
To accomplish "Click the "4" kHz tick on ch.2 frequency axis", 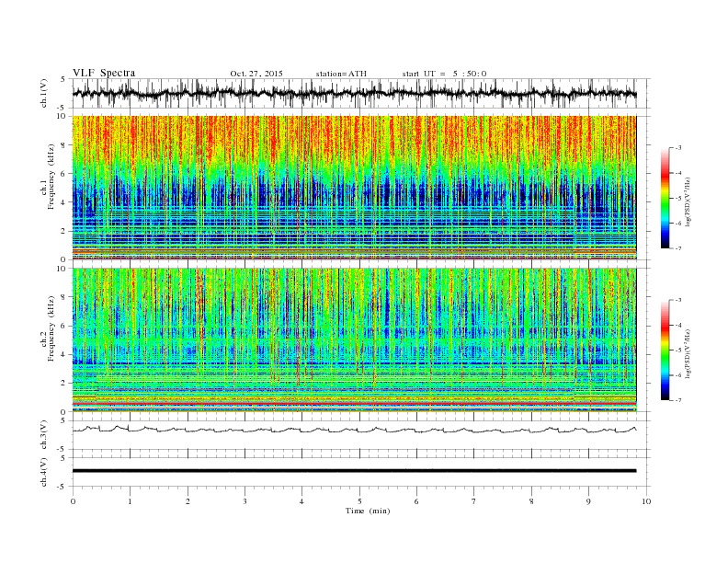I will click(64, 354).
